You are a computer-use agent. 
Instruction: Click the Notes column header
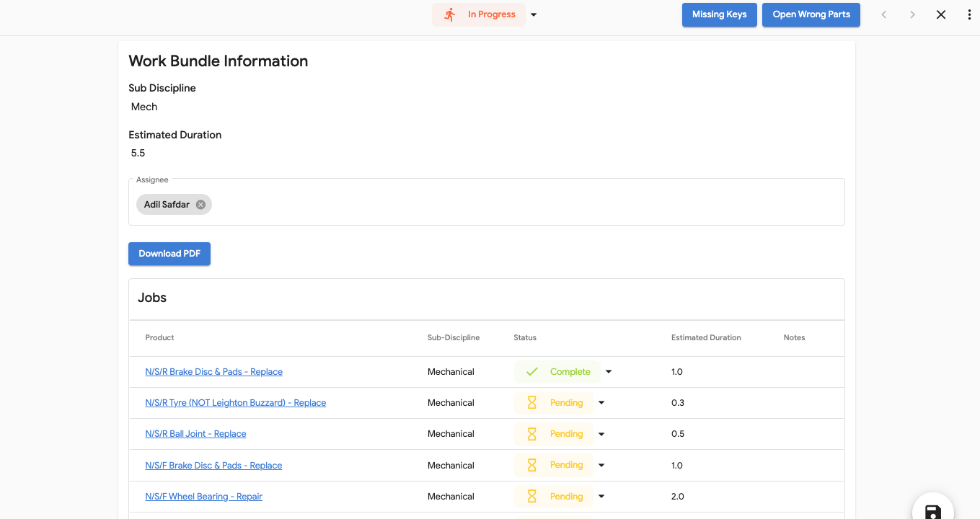coord(795,338)
